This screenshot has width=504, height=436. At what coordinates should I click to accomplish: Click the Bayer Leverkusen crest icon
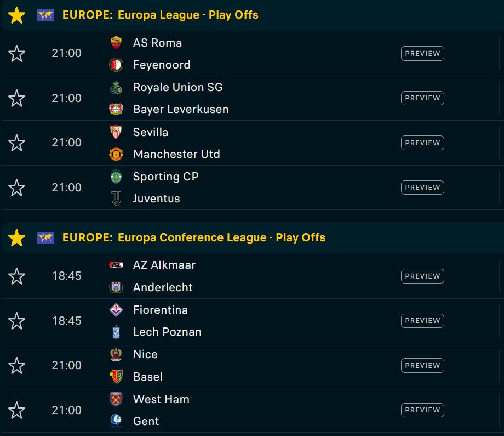point(116,109)
